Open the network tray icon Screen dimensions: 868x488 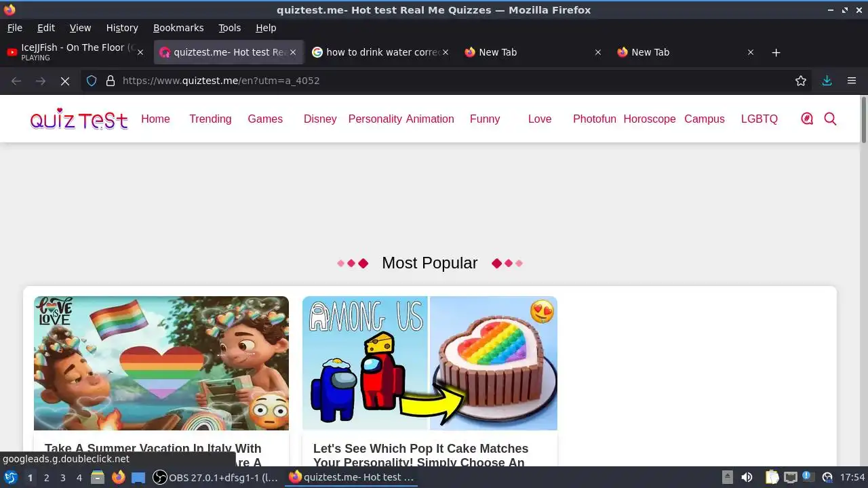[790, 477]
